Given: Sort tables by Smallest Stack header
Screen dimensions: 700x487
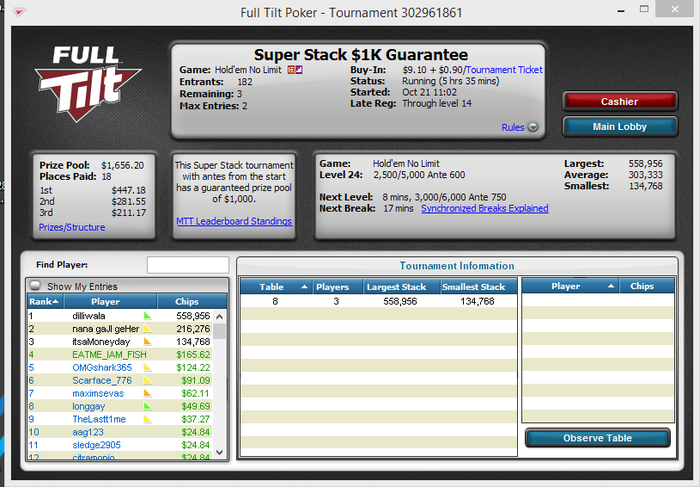Looking at the screenshot, I should pos(478,287).
